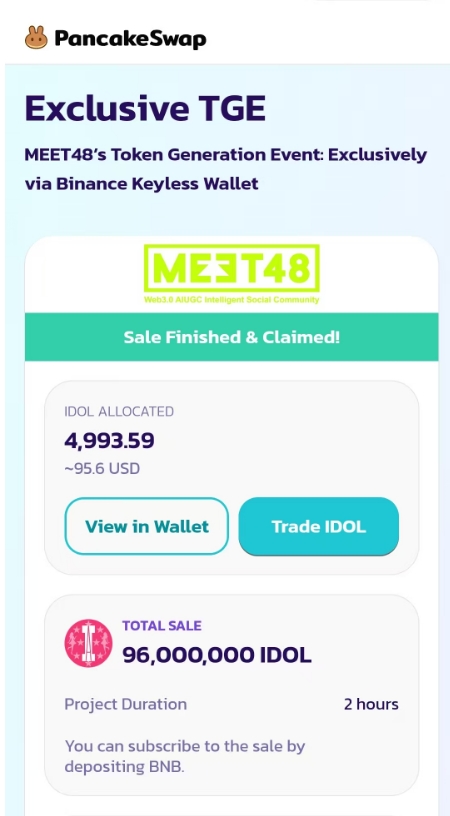450x816 pixels.
Task: Click the Sale Finished & Claimed banner
Action: pos(232,337)
